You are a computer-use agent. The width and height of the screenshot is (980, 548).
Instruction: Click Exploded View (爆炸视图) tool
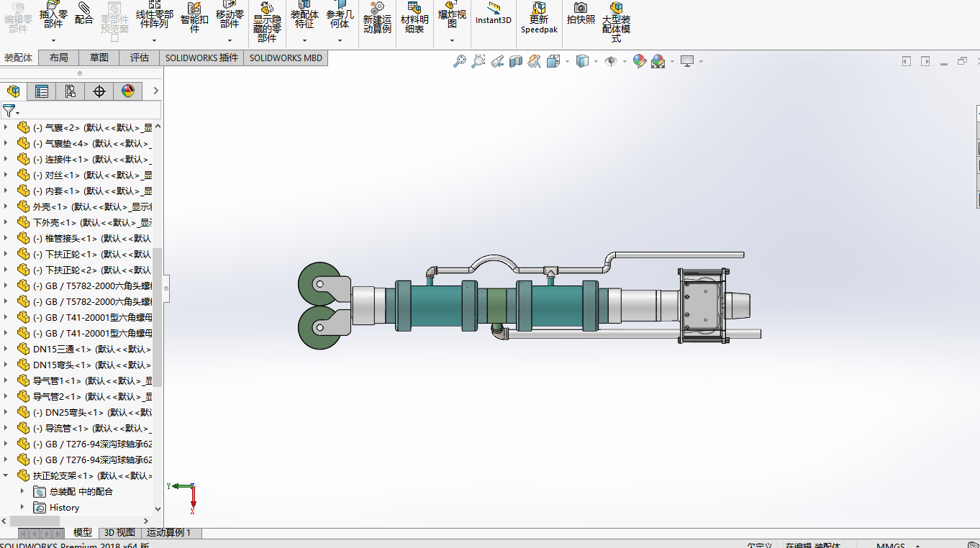(452, 16)
